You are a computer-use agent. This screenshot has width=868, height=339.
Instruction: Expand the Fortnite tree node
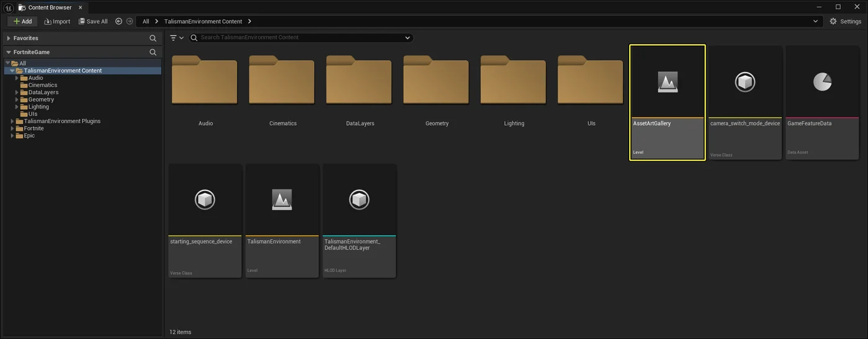pyautogui.click(x=12, y=128)
